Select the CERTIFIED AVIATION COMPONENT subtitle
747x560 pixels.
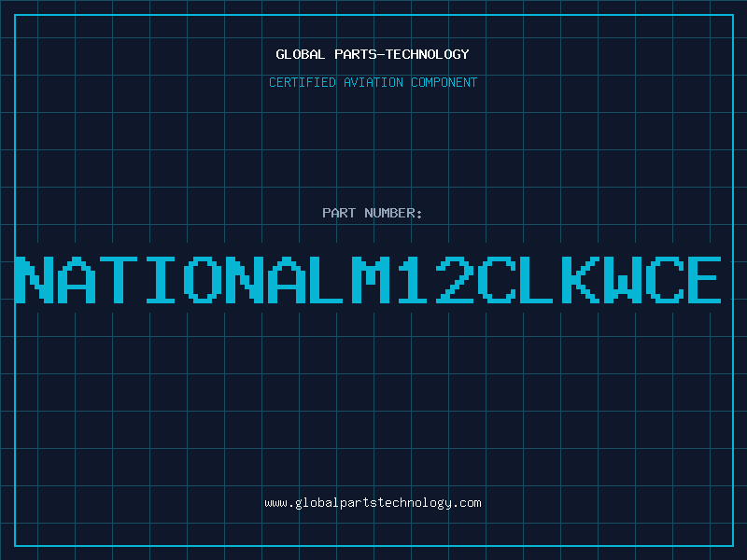(373, 82)
